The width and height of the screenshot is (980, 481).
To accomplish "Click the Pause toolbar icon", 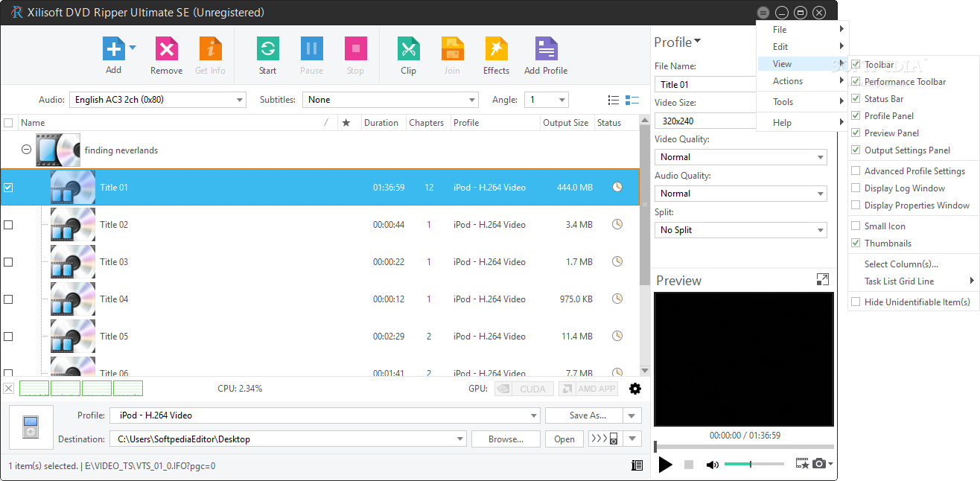I will (x=312, y=49).
